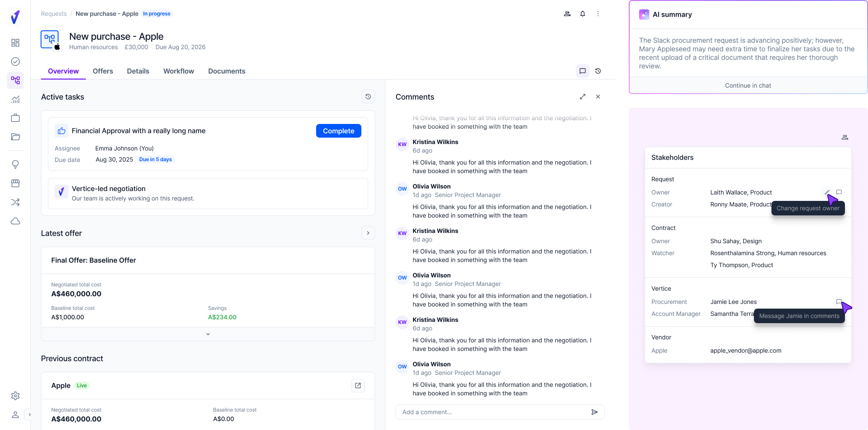Image resolution: width=868 pixels, height=430 pixels.
Task: Switch to the Documents tab
Action: coord(226,71)
